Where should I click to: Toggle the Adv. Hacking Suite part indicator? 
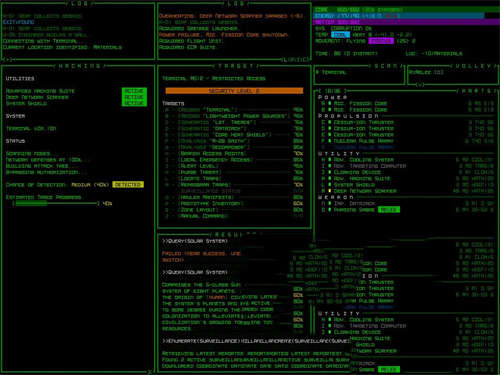(330, 179)
